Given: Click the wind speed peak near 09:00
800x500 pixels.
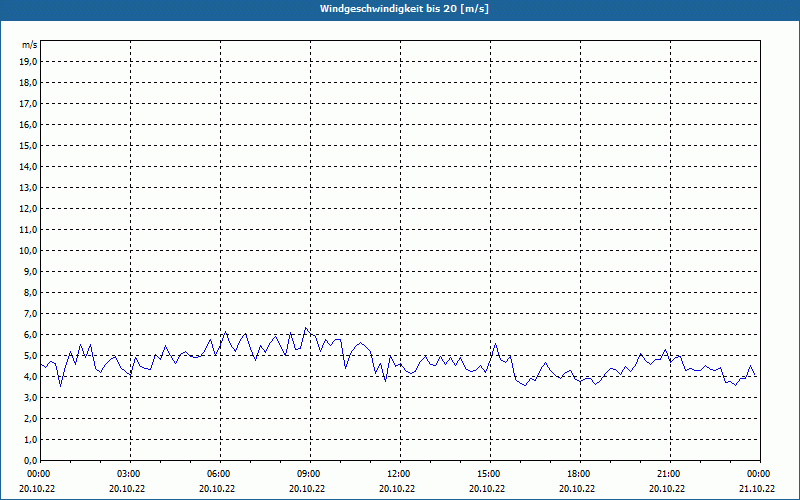Looking at the screenshot, I should coord(306,328).
